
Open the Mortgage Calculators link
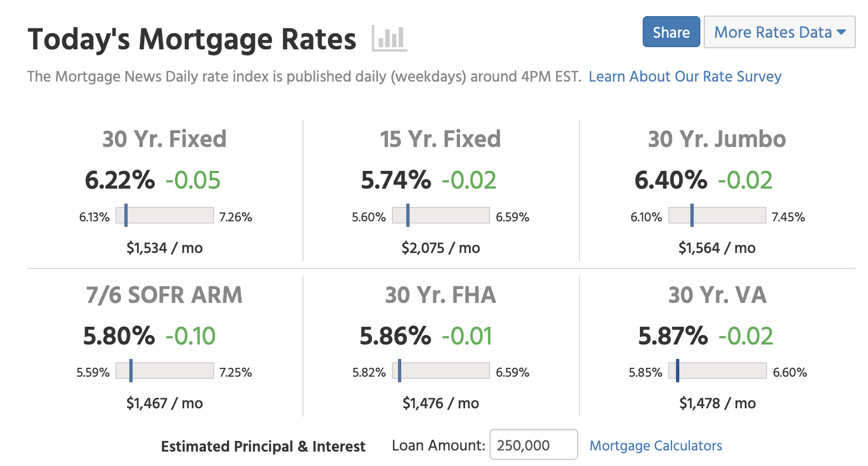point(655,446)
